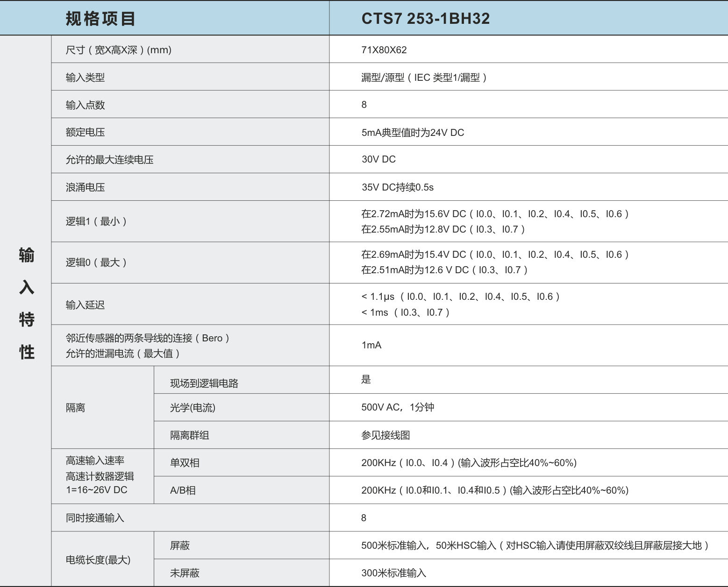Click the 额定电压 row label
The width and height of the screenshot is (728, 587).
[x=85, y=132]
